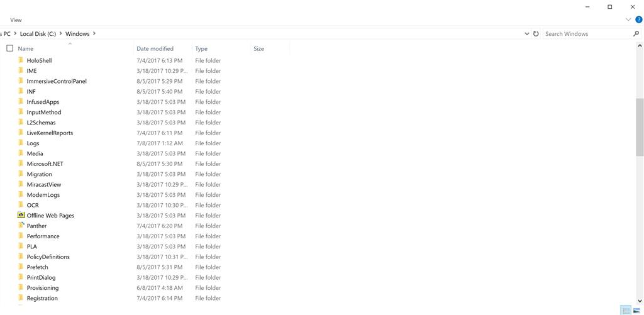Click the L2Schemas folder icon
Screen dimensions: 644x315
(21, 123)
